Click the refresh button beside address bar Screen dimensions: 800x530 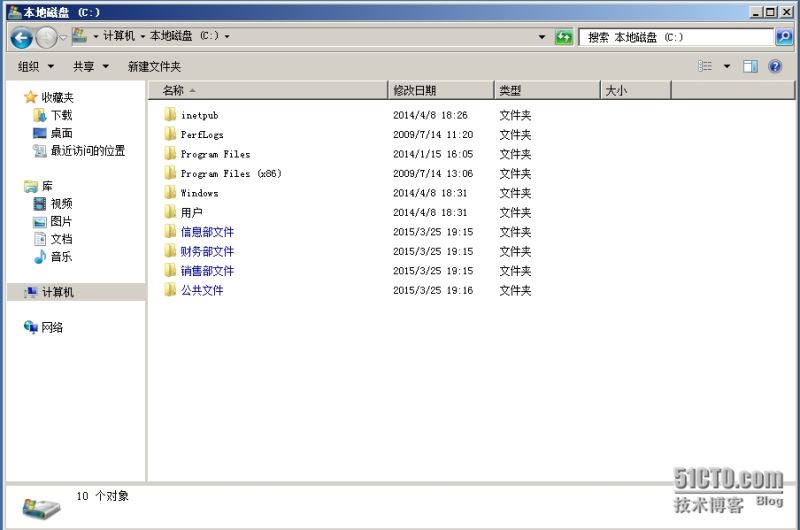tap(564, 37)
